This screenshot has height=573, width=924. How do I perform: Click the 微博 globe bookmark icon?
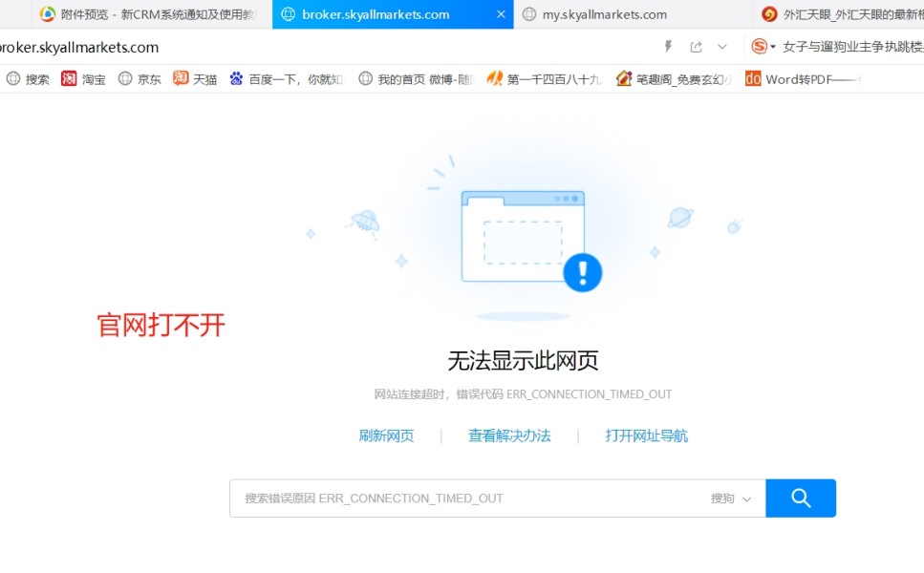click(x=365, y=78)
